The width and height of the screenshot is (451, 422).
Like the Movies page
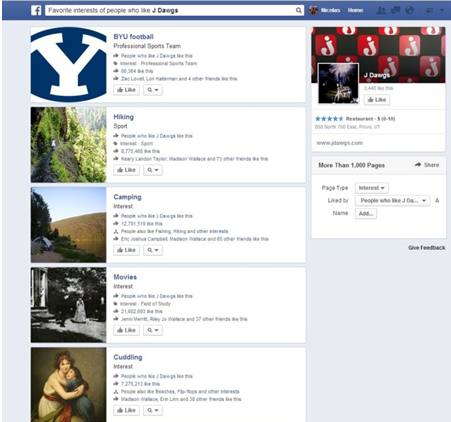[126, 330]
